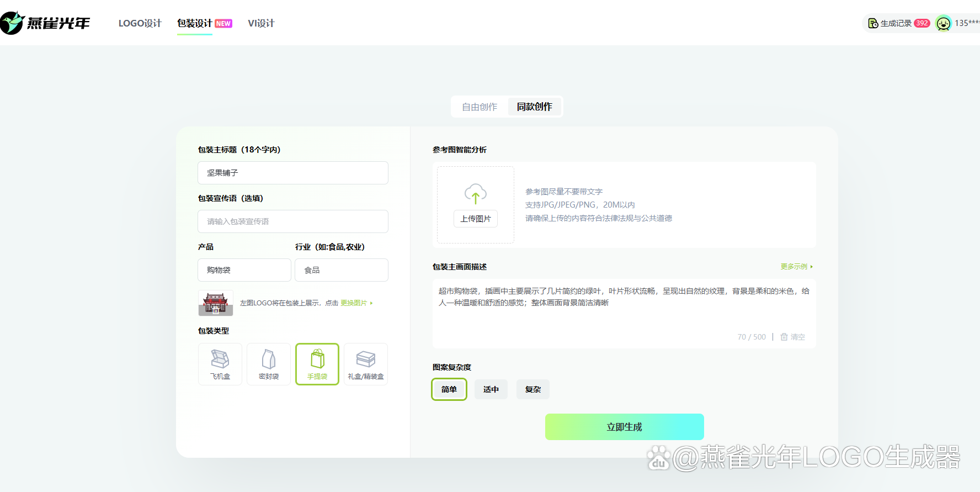Click the 上传图片 button

click(x=476, y=219)
